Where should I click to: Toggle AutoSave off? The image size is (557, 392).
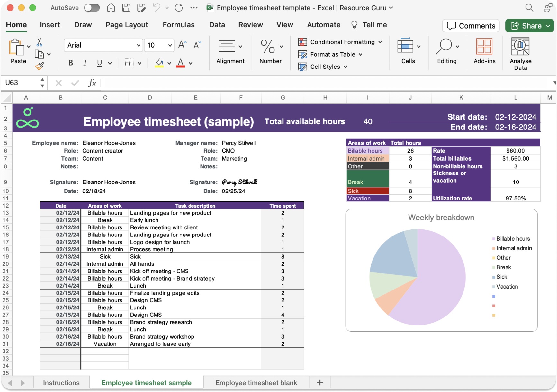click(92, 8)
